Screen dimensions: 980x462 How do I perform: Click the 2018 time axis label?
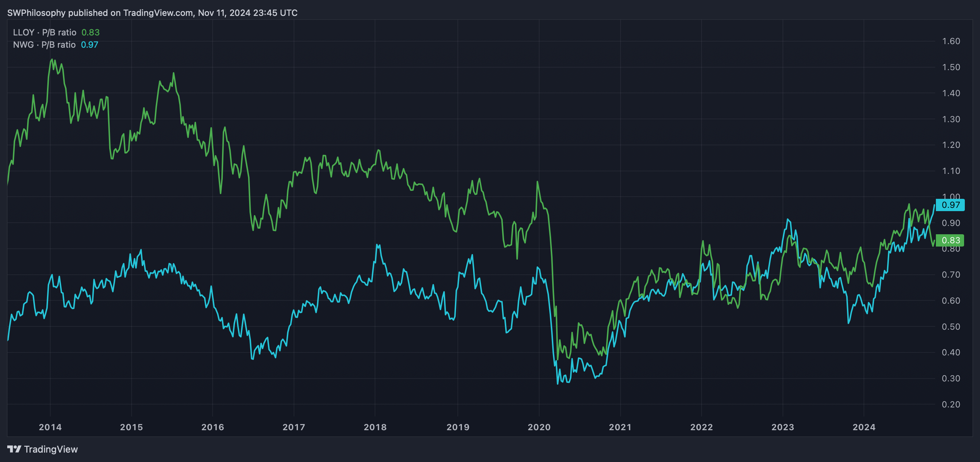tap(375, 427)
